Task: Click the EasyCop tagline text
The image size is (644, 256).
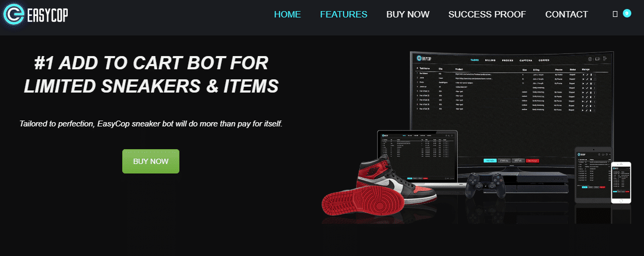Action: [151, 124]
